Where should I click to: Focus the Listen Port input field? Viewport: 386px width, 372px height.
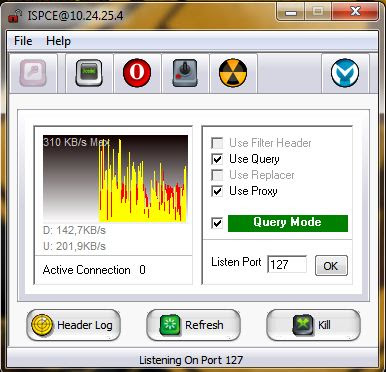click(x=287, y=265)
